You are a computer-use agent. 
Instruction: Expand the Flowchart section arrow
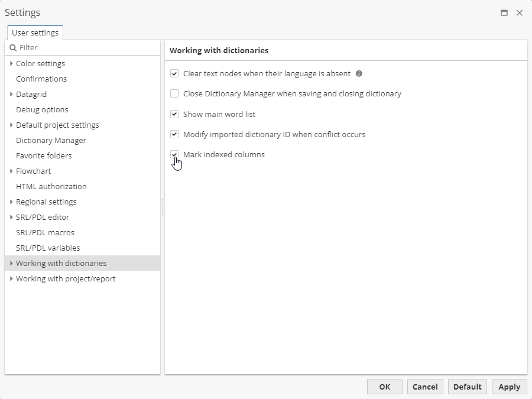(11, 171)
